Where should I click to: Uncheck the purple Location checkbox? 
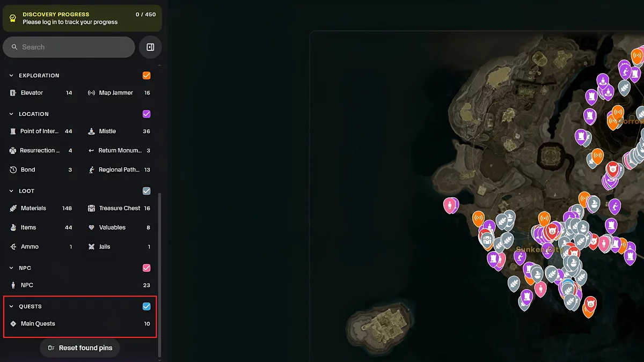[147, 114]
